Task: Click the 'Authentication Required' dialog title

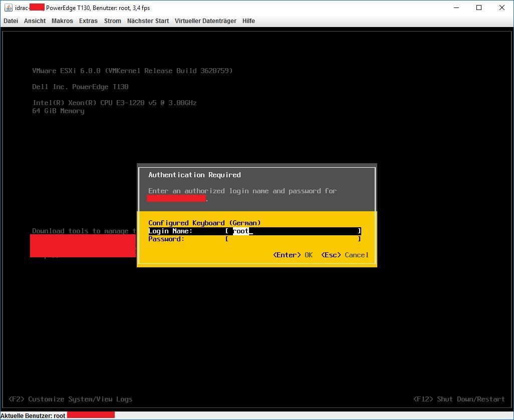Action: [x=194, y=175]
